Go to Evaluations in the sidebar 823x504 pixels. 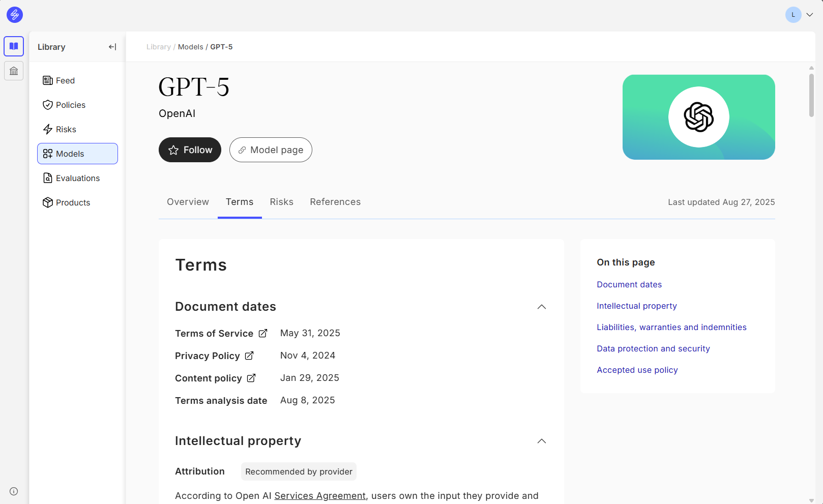coord(77,178)
